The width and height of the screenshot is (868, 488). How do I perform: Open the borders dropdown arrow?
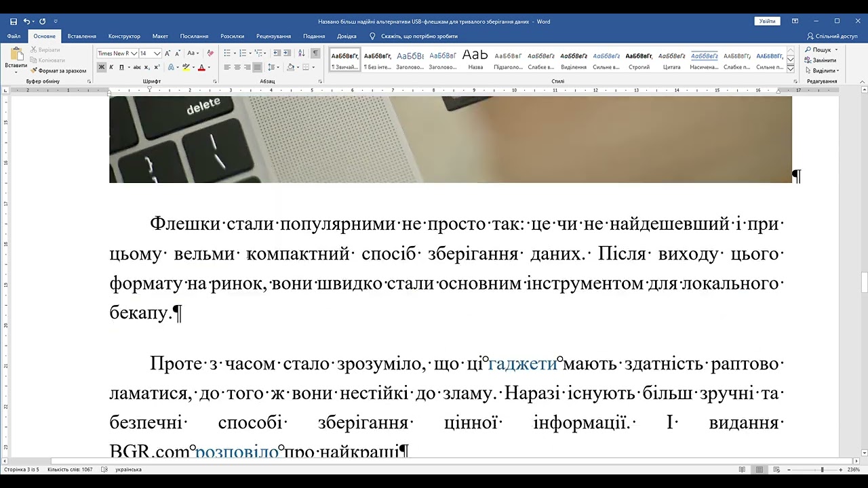[x=313, y=67]
